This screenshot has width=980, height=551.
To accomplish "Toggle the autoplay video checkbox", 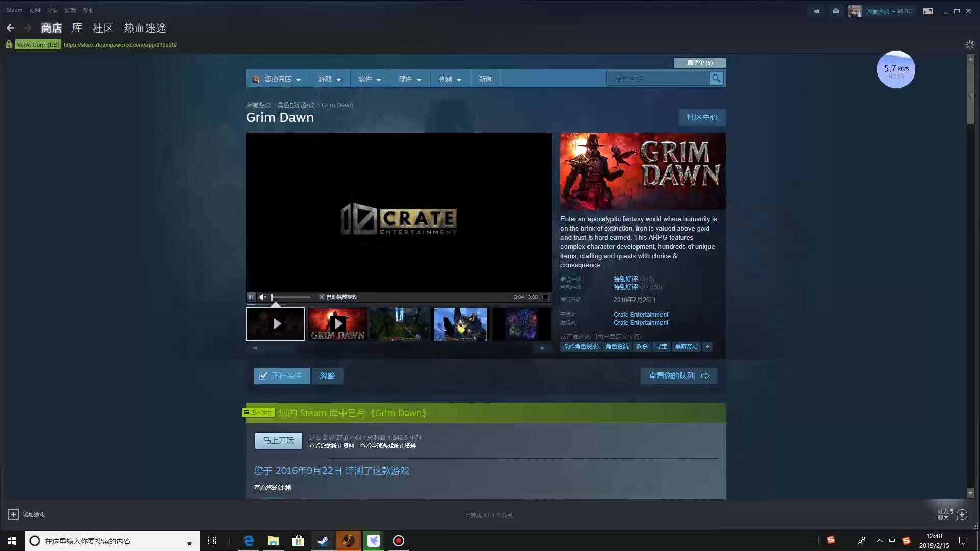I will pyautogui.click(x=322, y=297).
